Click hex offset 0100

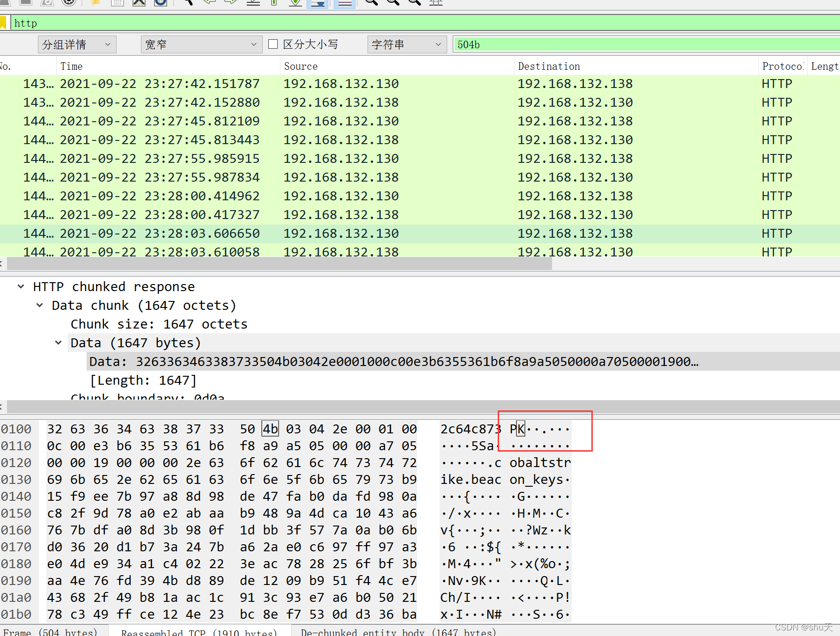click(16, 429)
